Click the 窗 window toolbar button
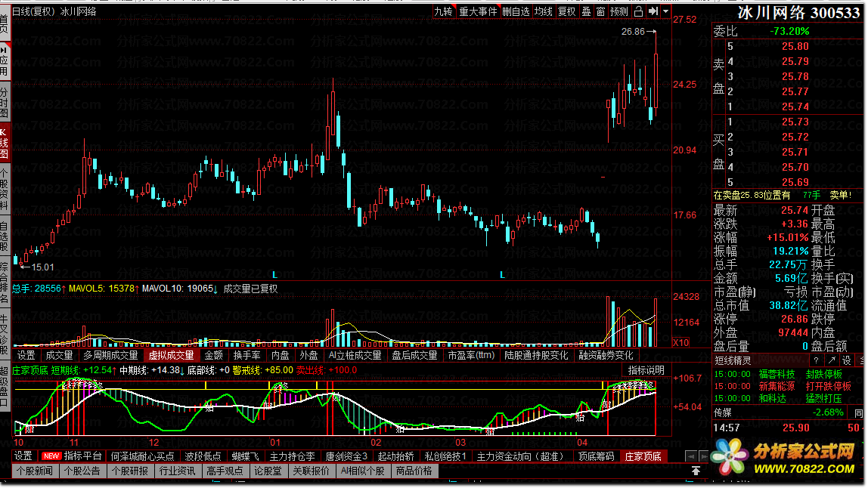 tap(600, 11)
